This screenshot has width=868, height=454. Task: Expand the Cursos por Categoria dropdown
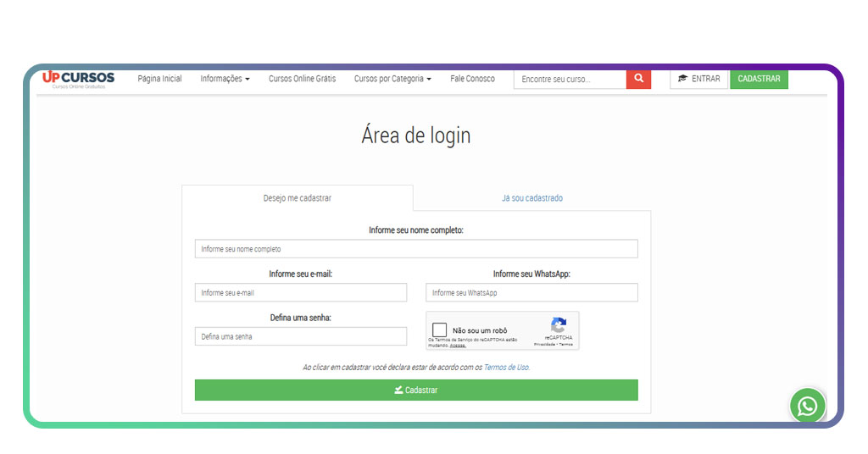click(x=392, y=79)
